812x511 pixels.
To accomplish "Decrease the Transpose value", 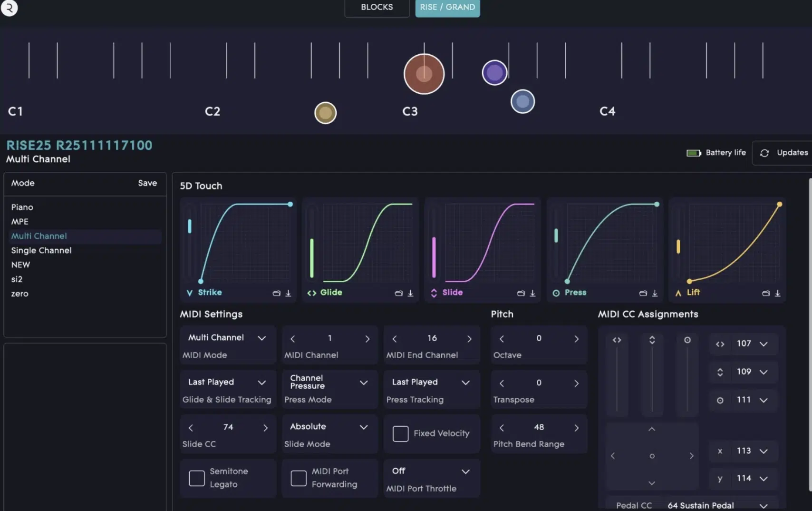I will 502,383.
